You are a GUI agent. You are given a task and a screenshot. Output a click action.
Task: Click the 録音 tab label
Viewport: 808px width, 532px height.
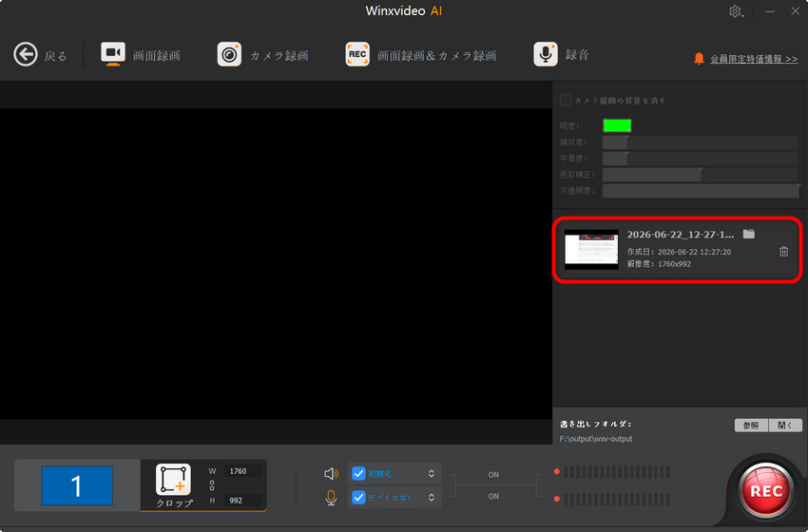coord(577,54)
